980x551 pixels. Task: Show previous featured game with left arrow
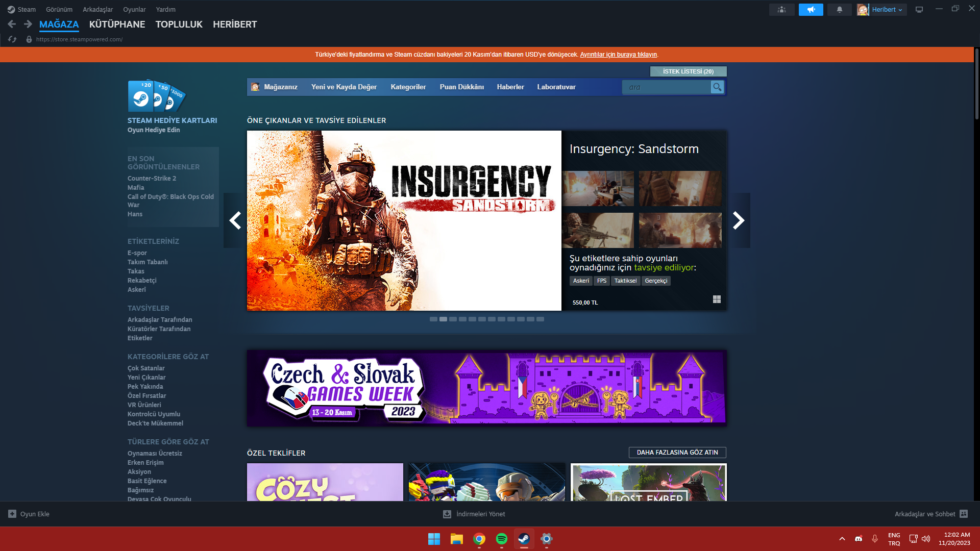235,220
